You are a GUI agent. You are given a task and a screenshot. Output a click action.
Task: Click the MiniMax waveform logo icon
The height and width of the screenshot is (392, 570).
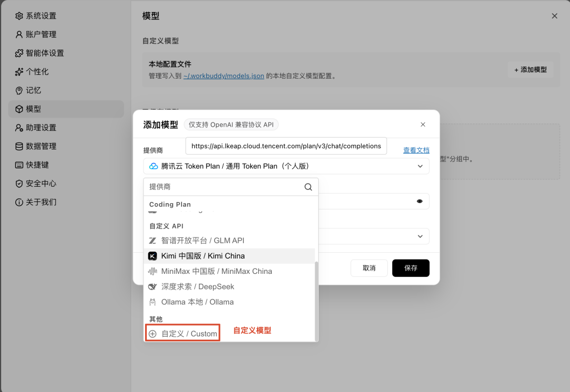pyautogui.click(x=153, y=271)
